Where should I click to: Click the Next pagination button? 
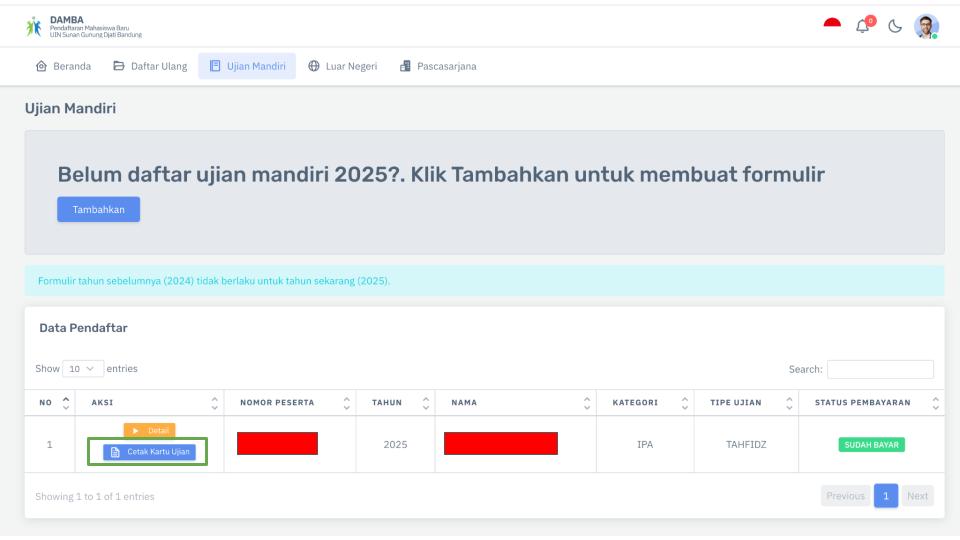(x=917, y=496)
